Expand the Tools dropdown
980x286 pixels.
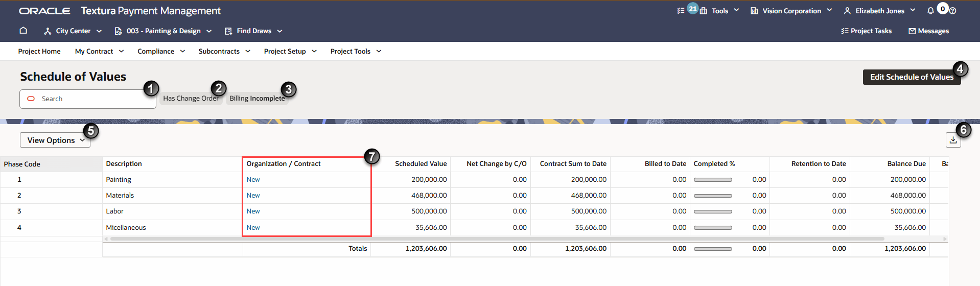point(736,10)
